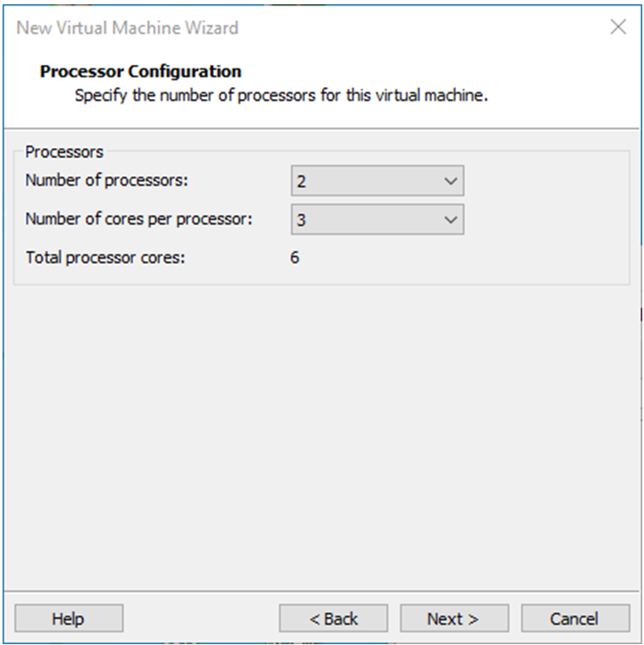
Task: Click the 'Number of cores per processor:' label
Action: pos(138,219)
